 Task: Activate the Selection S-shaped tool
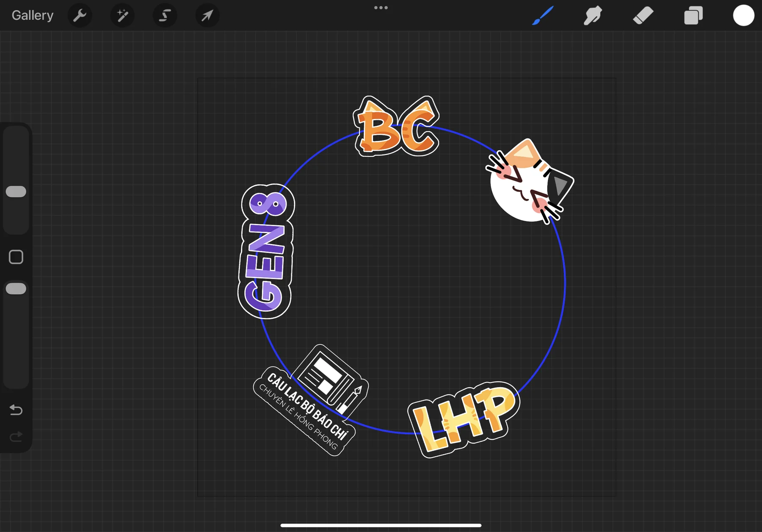click(165, 16)
